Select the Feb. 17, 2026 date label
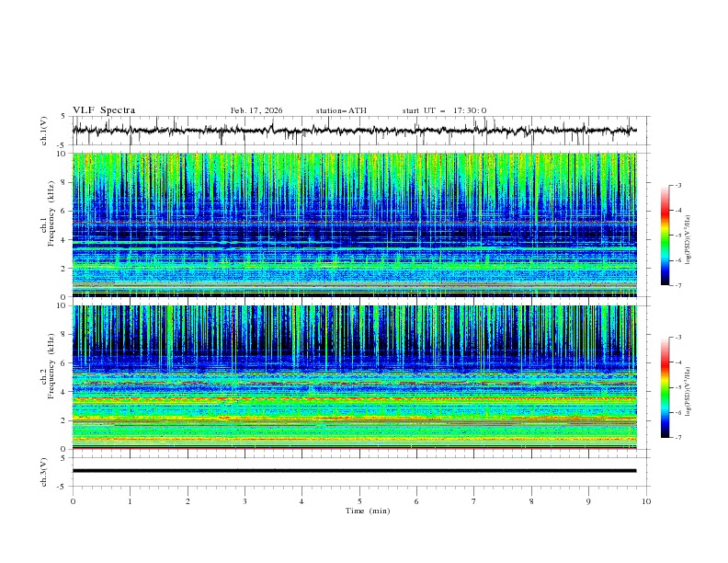Image resolution: width=728 pixels, height=563 pixels. (x=256, y=110)
